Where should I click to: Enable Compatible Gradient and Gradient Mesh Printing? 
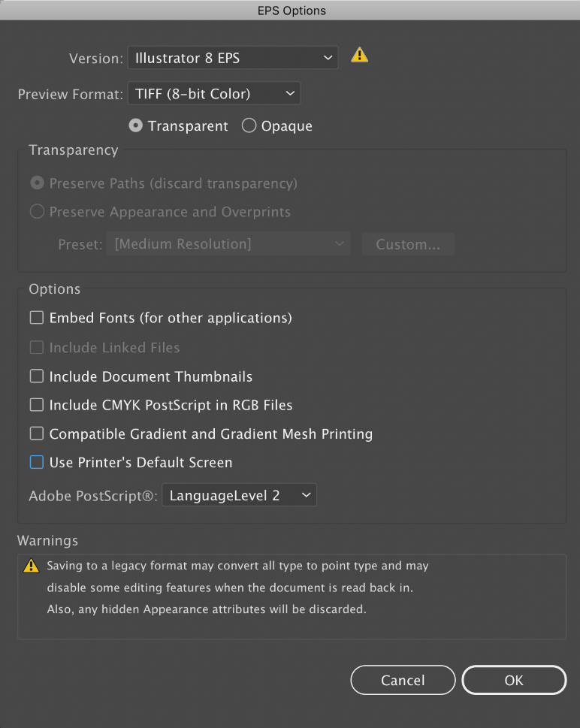37,433
